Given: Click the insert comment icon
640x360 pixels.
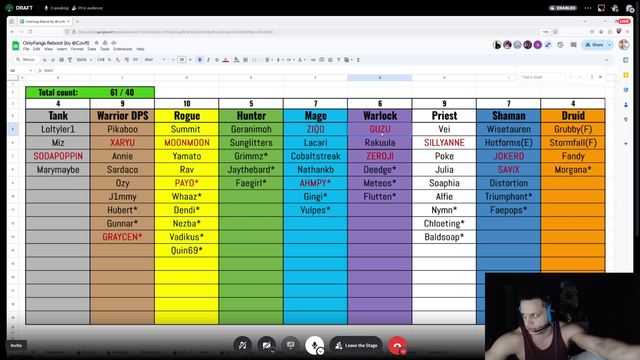Looking at the screenshot, I should pos(322,60).
